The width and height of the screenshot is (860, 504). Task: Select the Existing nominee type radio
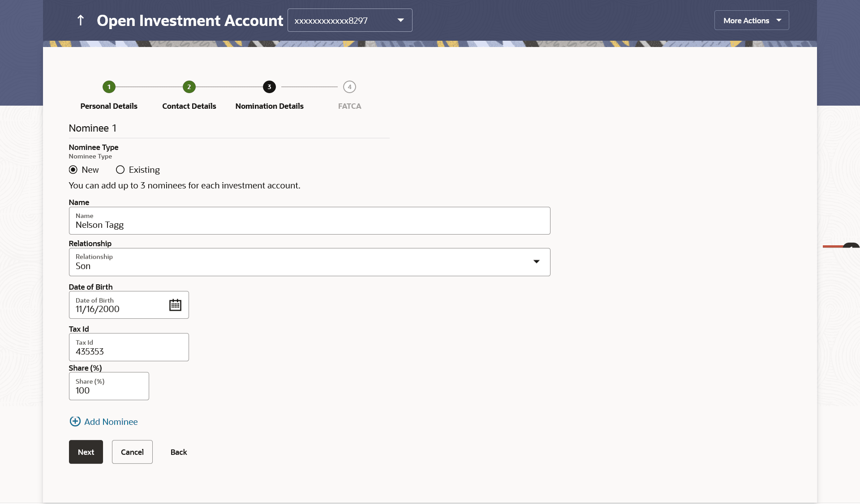[x=120, y=170]
